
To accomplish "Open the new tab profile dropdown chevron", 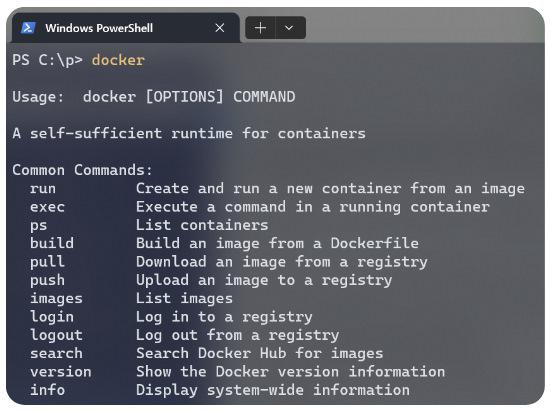I will (x=289, y=28).
